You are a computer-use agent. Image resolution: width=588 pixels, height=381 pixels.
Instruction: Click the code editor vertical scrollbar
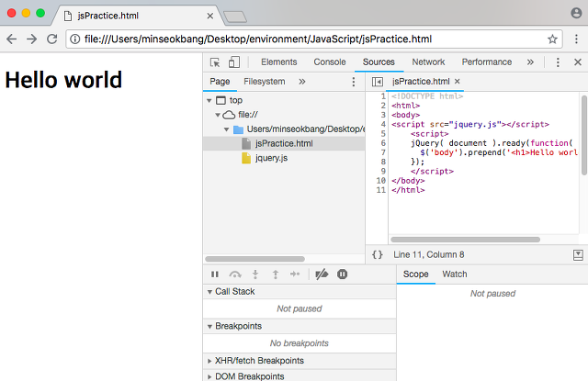pos(584,135)
